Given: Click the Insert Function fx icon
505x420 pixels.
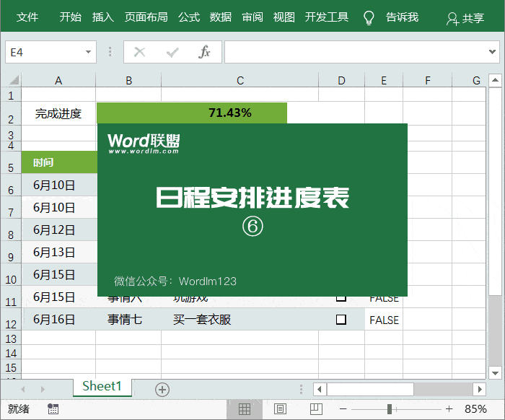Looking at the screenshot, I should coord(204,52).
